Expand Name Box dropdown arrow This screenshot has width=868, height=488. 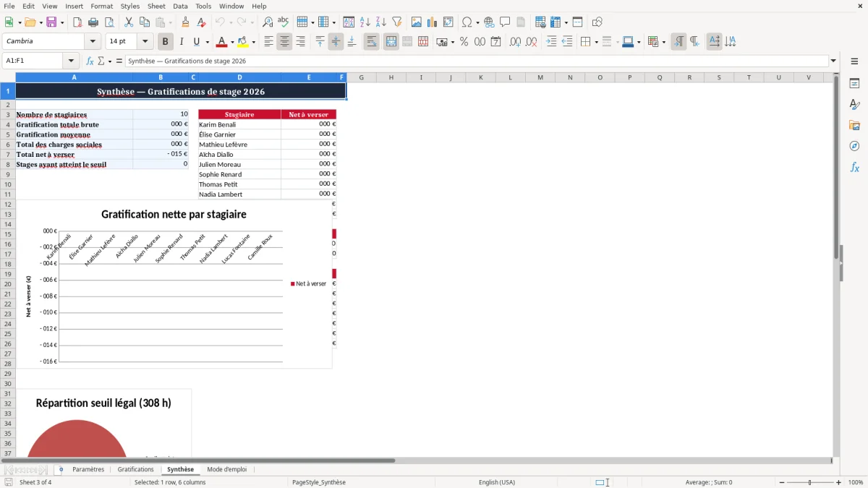click(x=71, y=61)
